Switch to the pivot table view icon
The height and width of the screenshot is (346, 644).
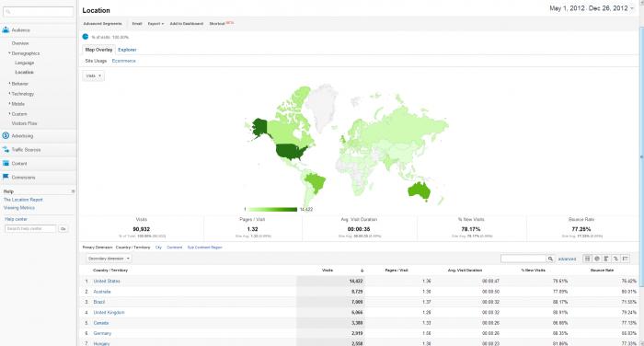coord(625,259)
